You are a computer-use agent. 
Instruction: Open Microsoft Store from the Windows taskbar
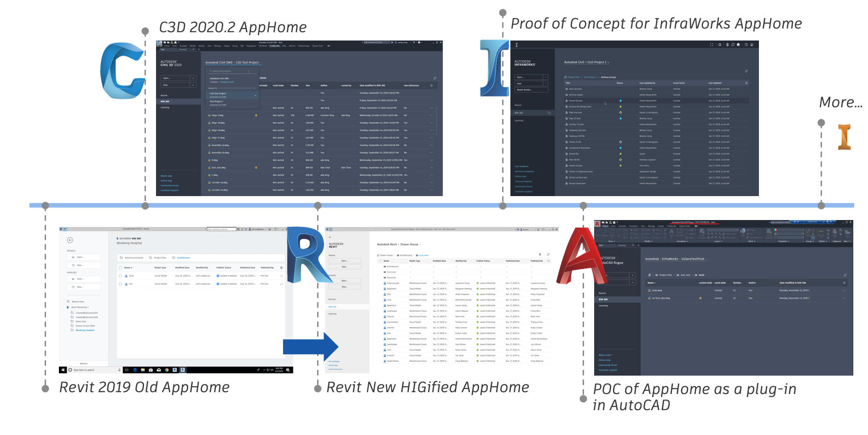(x=150, y=370)
